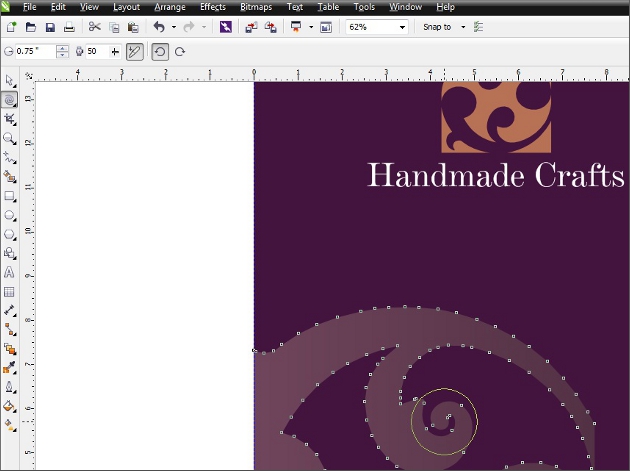Open the Effects menu
This screenshot has height=471, width=630.
coord(213,7)
